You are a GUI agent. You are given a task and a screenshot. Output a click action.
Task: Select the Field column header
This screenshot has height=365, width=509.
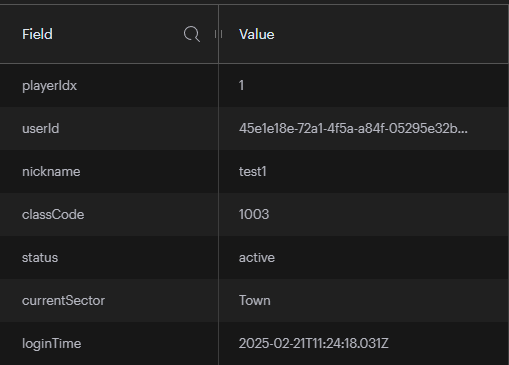pos(37,34)
